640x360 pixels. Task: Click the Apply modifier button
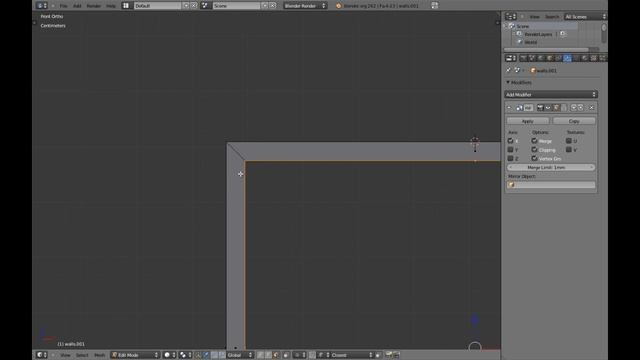point(528,121)
